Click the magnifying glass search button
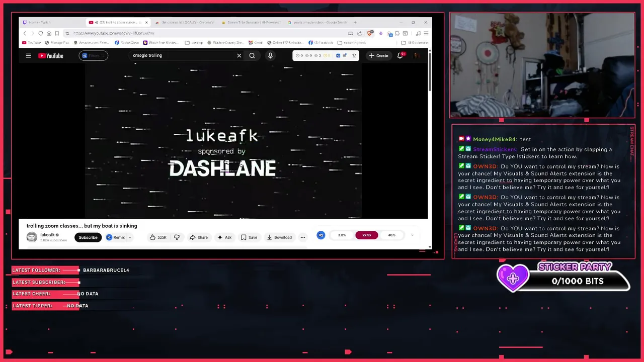Image resolution: width=644 pixels, height=362 pixels. coord(252,56)
